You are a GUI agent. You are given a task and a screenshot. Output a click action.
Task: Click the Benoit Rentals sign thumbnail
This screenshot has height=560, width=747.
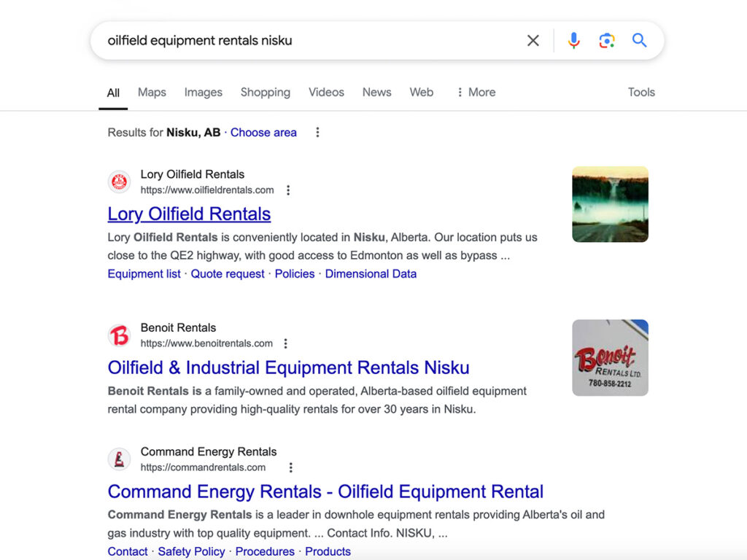coord(610,357)
